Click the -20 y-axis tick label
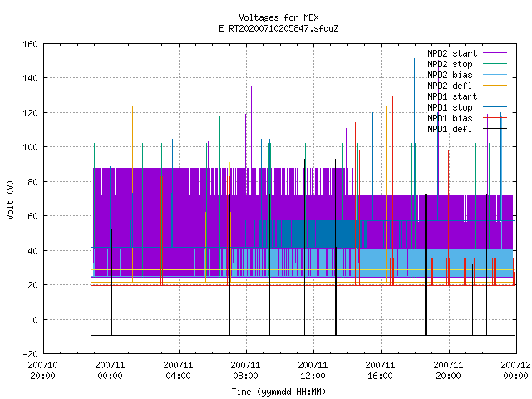The height and width of the screenshot is (399, 532). tap(30, 354)
